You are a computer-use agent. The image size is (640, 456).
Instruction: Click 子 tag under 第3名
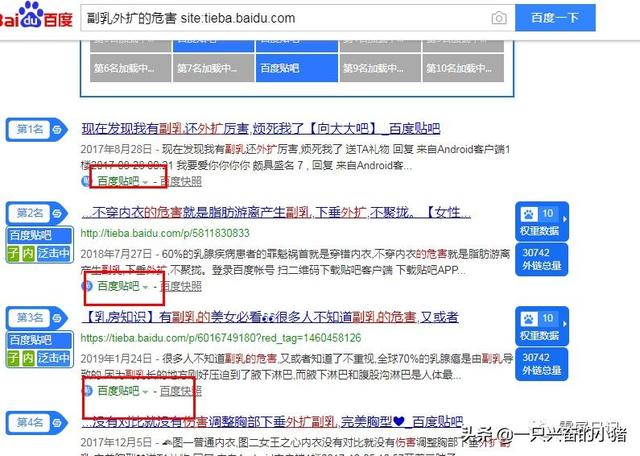click(13, 358)
